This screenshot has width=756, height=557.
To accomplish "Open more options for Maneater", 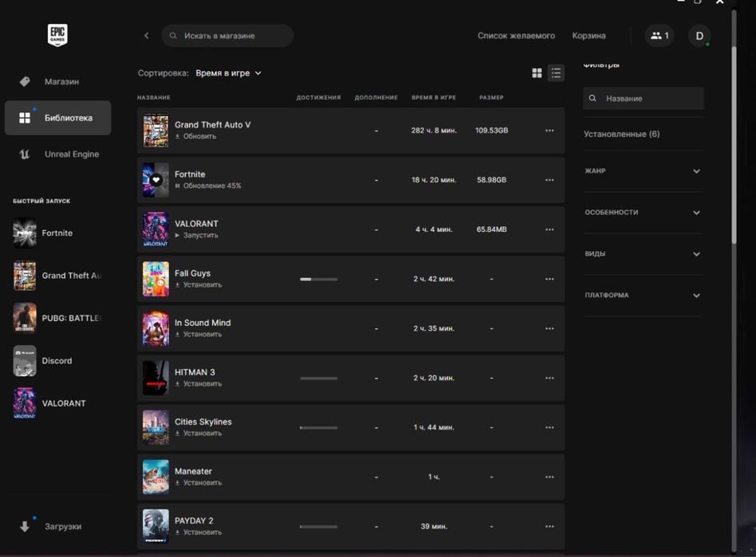I will [x=549, y=477].
